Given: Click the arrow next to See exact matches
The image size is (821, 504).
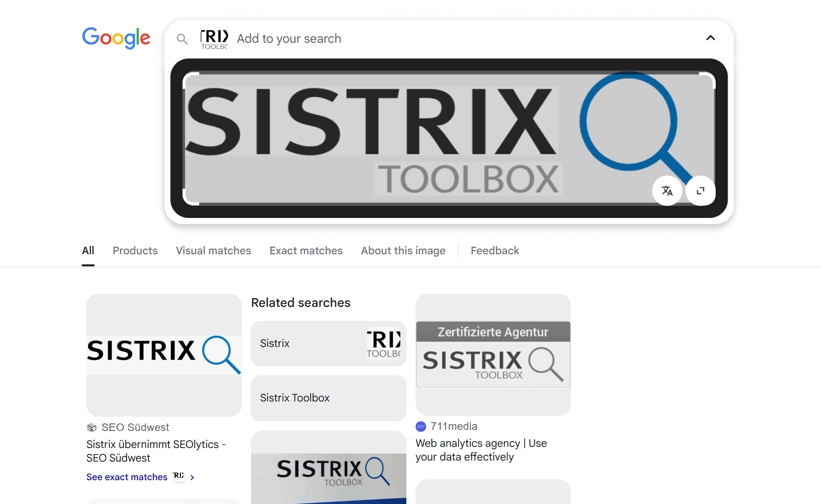Looking at the screenshot, I should pyautogui.click(x=192, y=478).
